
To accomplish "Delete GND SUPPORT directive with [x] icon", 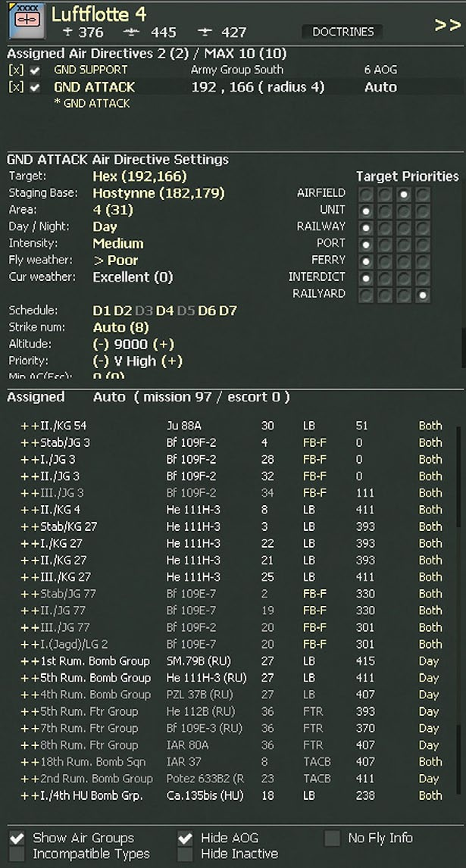I will (15, 70).
